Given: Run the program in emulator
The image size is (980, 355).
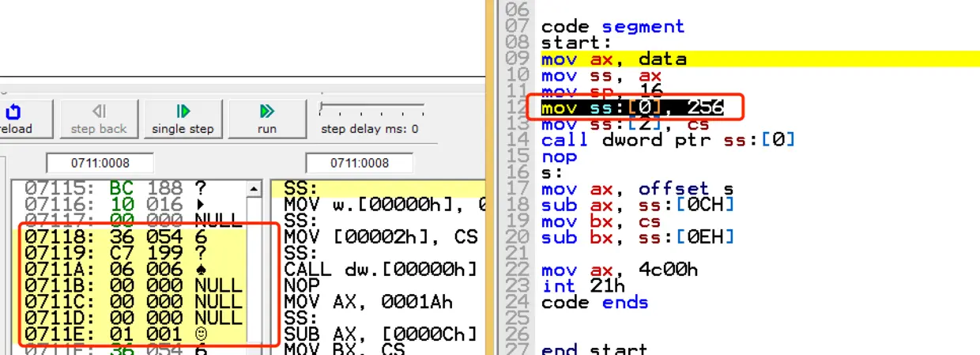Looking at the screenshot, I should (x=267, y=119).
